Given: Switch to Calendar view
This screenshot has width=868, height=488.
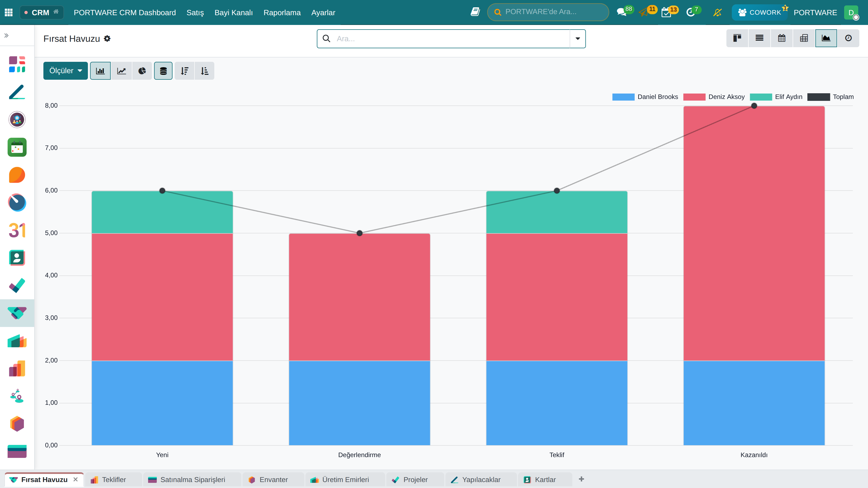Looking at the screenshot, I should pos(782,38).
